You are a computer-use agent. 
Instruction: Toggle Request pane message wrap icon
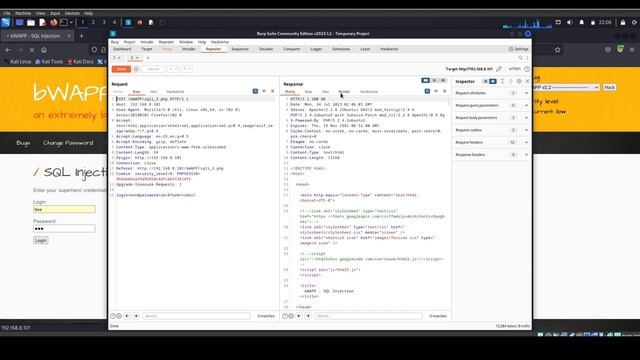coord(255,91)
